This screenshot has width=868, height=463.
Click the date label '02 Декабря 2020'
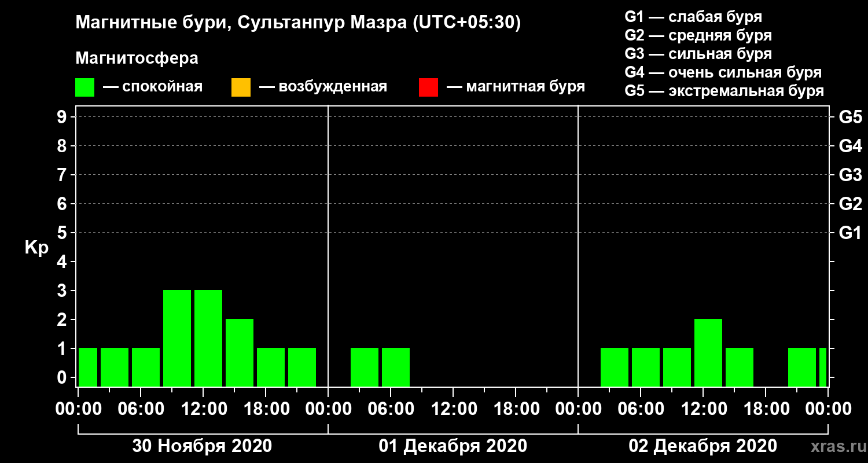point(703,446)
